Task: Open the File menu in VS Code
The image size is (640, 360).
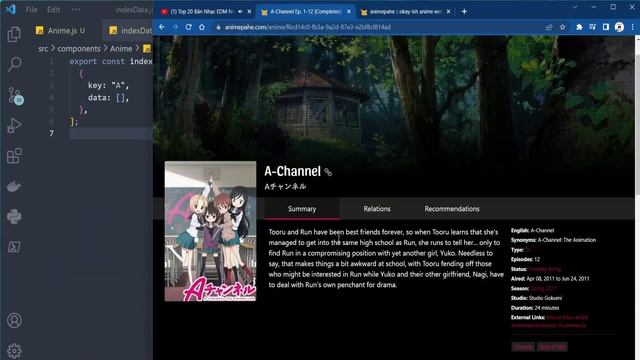Action: 31,9
